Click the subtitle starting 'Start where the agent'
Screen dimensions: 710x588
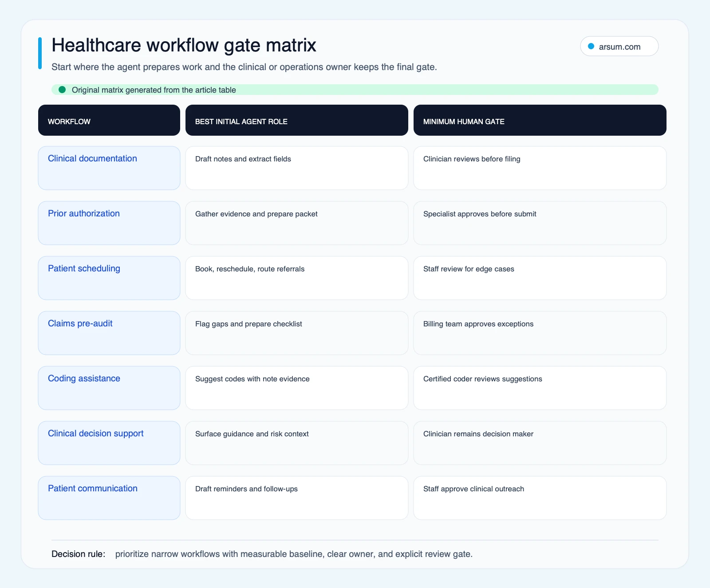click(x=244, y=67)
